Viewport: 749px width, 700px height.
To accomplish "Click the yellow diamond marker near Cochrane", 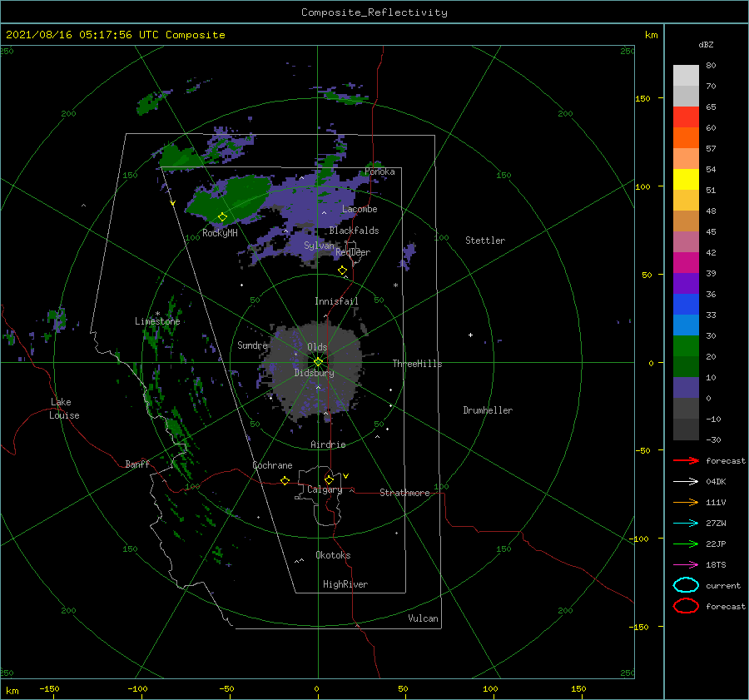I will tap(285, 480).
